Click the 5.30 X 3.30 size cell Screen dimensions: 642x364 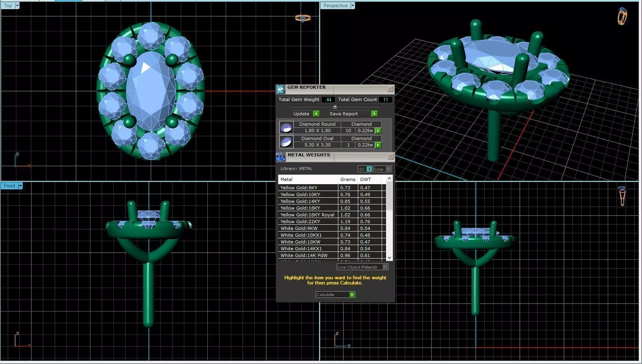[x=317, y=145]
